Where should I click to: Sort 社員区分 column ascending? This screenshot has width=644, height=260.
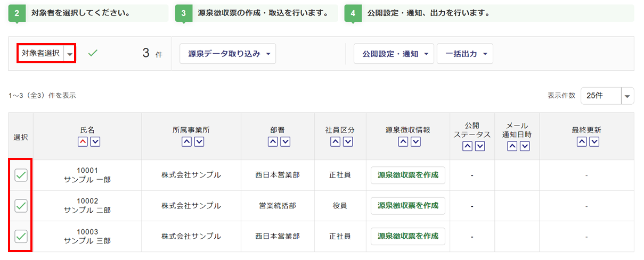click(335, 142)
